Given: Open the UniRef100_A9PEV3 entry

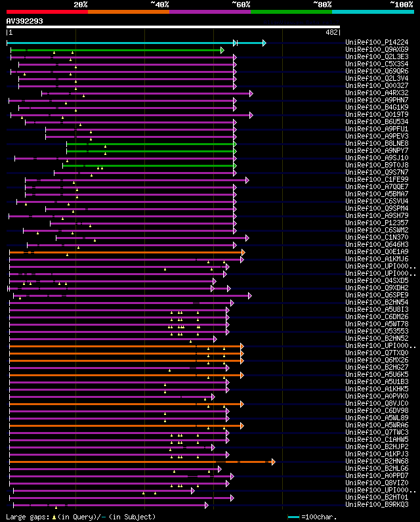Looking at the screenshot, I should (377, 136).
